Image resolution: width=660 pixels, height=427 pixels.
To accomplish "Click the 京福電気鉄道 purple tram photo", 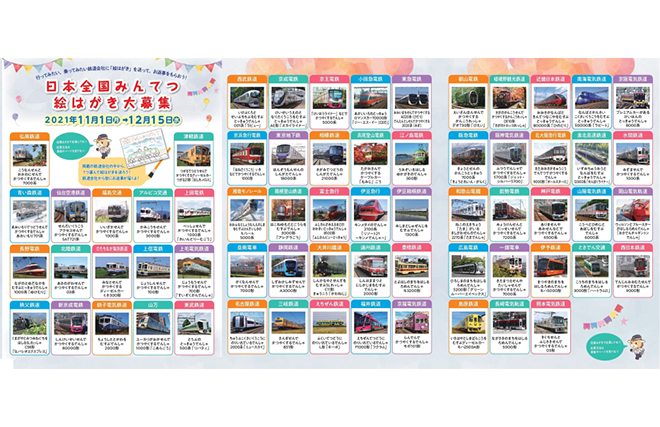I will pyautogui.click(x=412, y=323).
